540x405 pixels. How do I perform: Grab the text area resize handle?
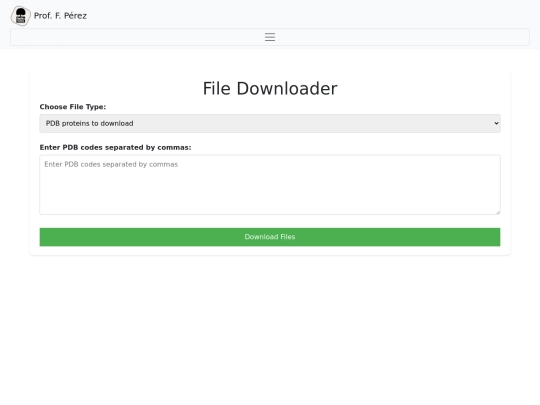click(498, 212)
